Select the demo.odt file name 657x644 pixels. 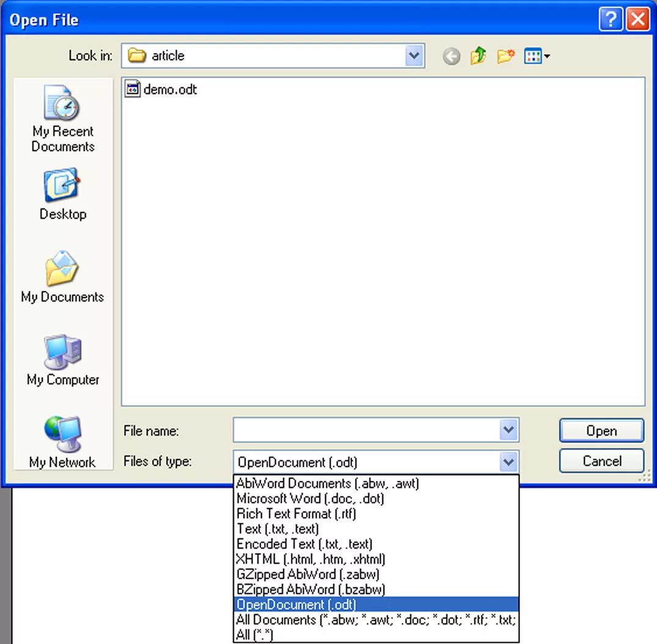170,89
